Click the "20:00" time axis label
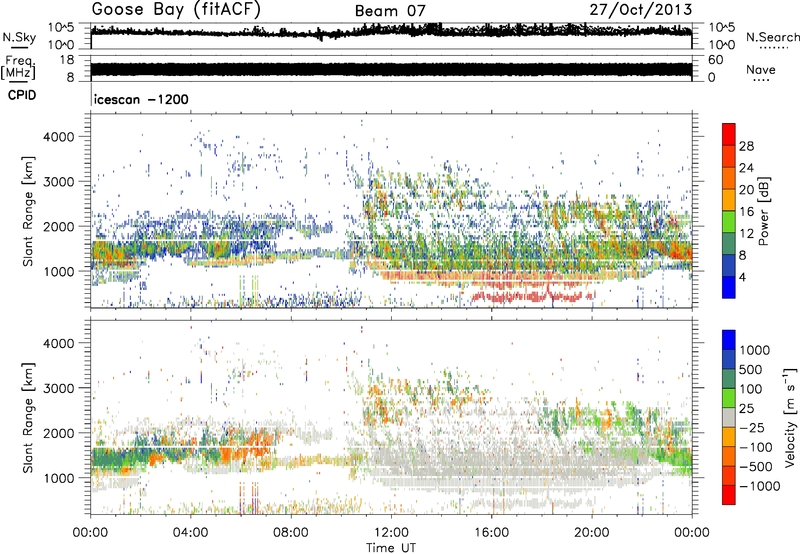This screenshot has height=554, width=800. pyautogui.click(x=592, y=533)
